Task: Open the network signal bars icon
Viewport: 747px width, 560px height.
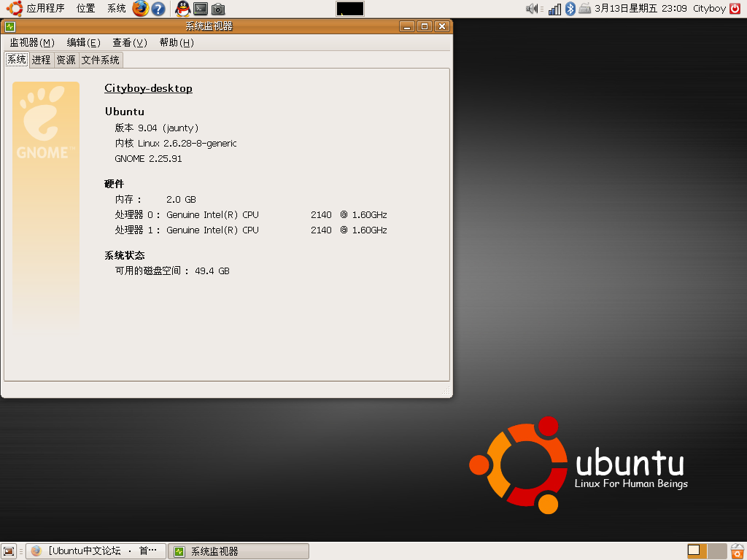Action: coord(554,9)
